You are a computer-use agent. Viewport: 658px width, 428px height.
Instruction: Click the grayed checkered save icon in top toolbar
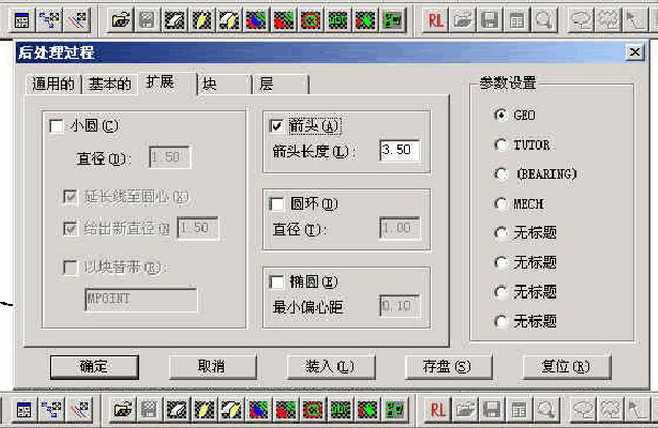pos(147,20)
